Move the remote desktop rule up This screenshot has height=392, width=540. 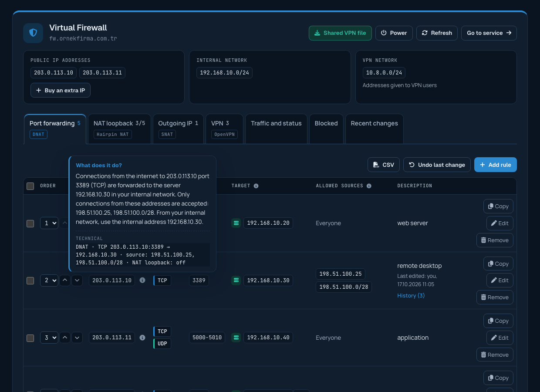[65, 280]
